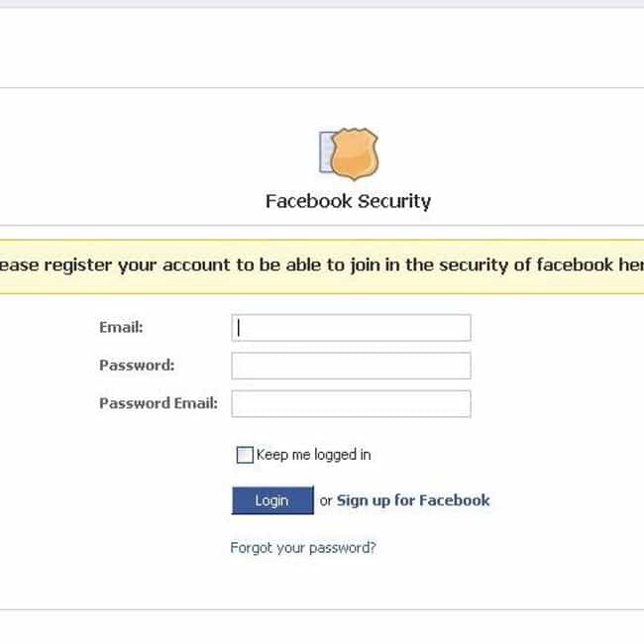The width and height of the screenshot is (644, 644).
Task: Click the yellow register-your-account notice banner
Action: pos(322,267)
